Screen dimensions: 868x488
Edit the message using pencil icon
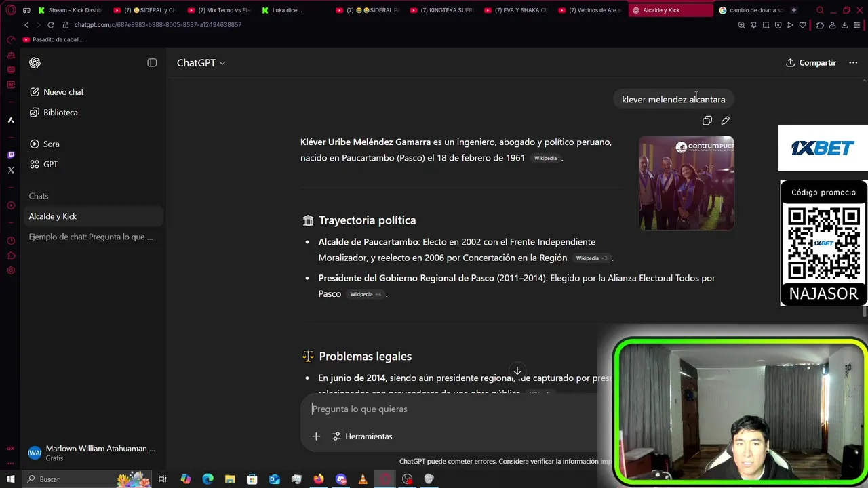coord(726,121)
